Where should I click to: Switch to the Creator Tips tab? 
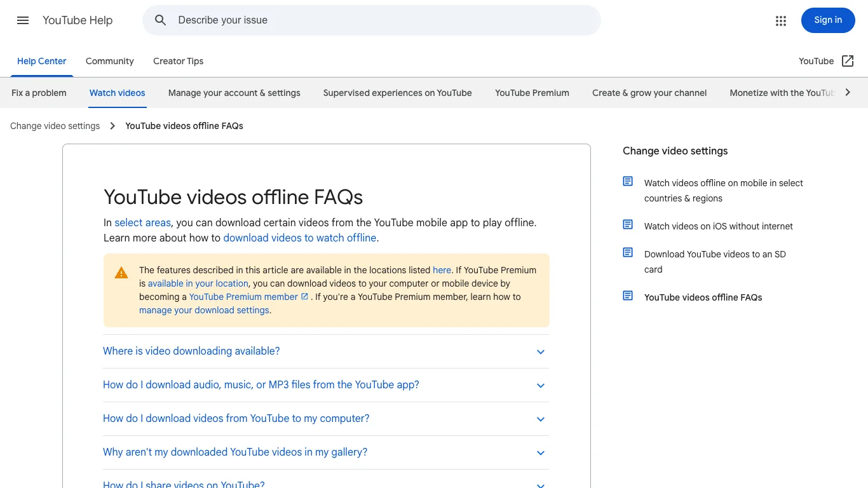pyautogui.click(x=179, y=61)
